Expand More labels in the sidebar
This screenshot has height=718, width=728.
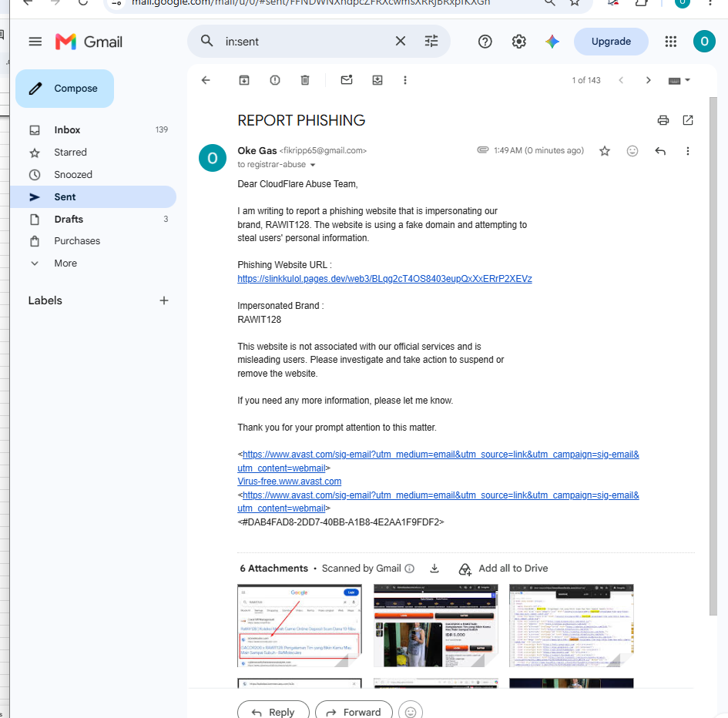tap(65, 263)
